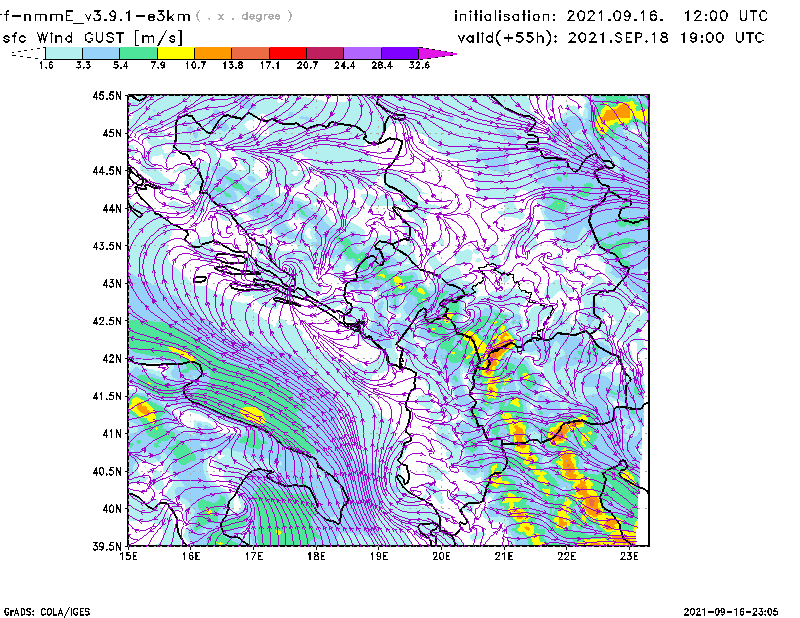Click the legend value "24.4"
The image size is (800, 618).
[x=344, y=65]
